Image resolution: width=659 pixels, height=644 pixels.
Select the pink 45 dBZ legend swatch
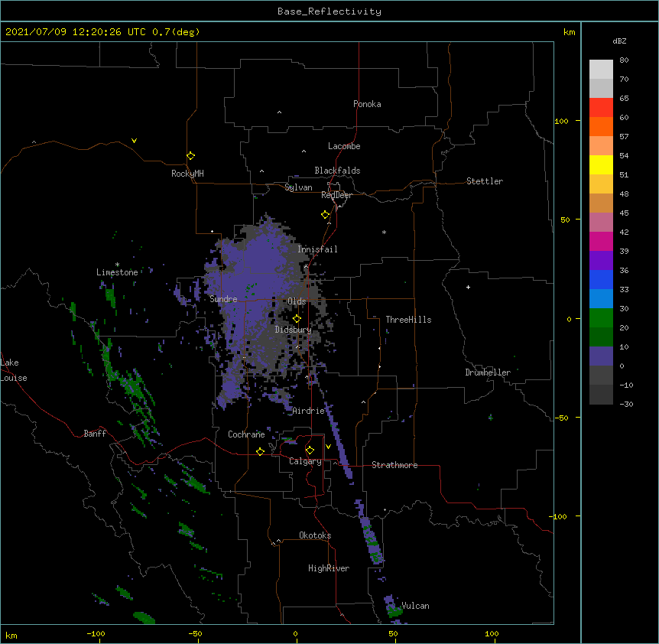point(601,222)
